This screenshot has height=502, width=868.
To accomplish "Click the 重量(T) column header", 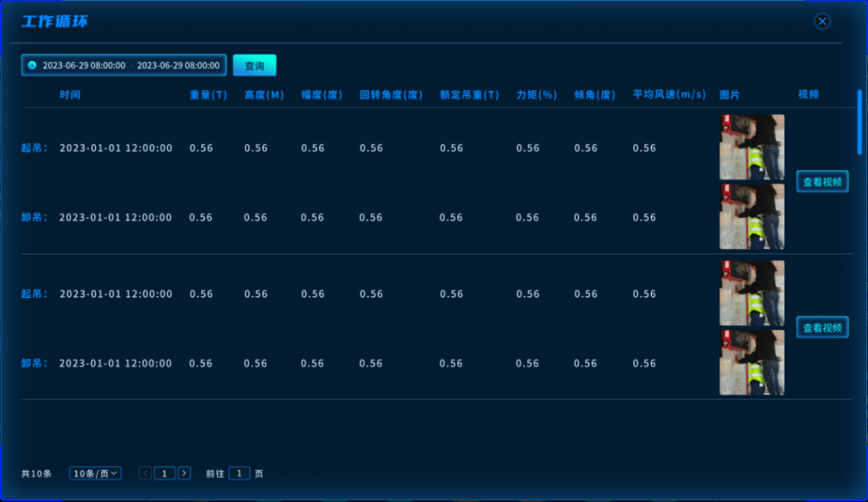I will pyautogui.click(x=209, y=95).
